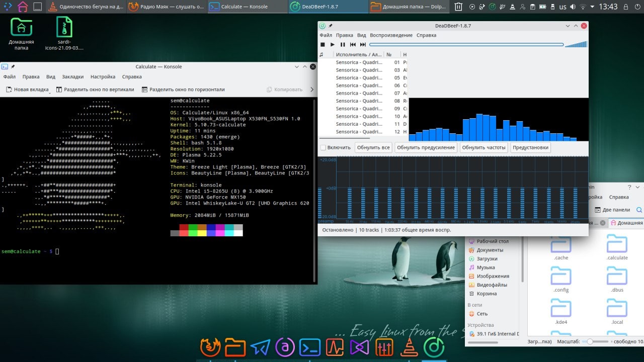Open Telegram from the dock
This screenshot has width=644, height=362.
tap(260, 347)
